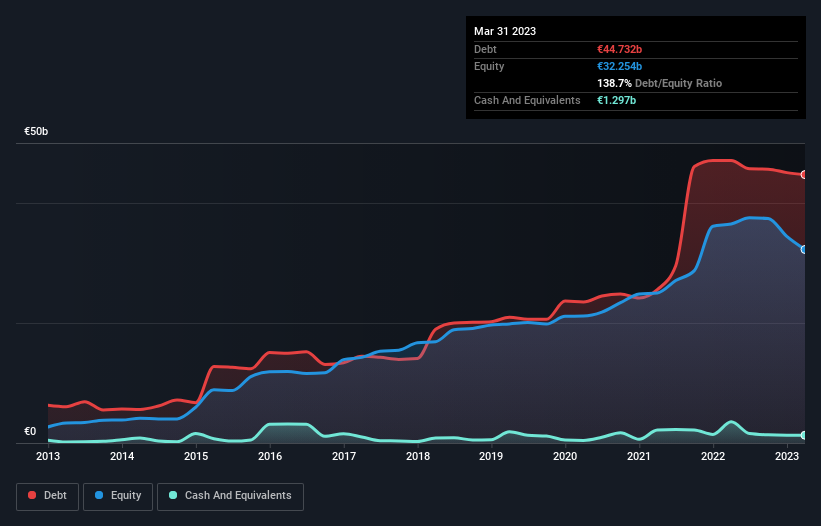Toggle the Equity series legend button

118,496
